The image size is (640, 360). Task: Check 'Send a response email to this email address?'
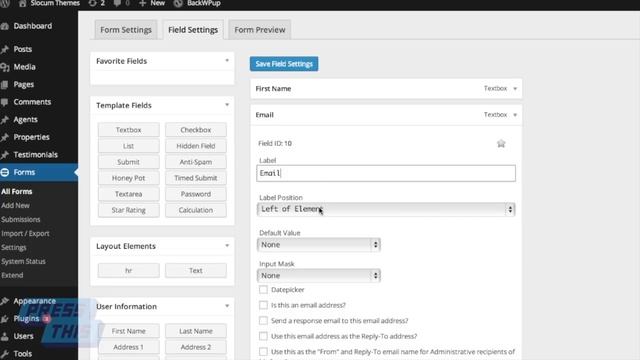click(263, 320)
